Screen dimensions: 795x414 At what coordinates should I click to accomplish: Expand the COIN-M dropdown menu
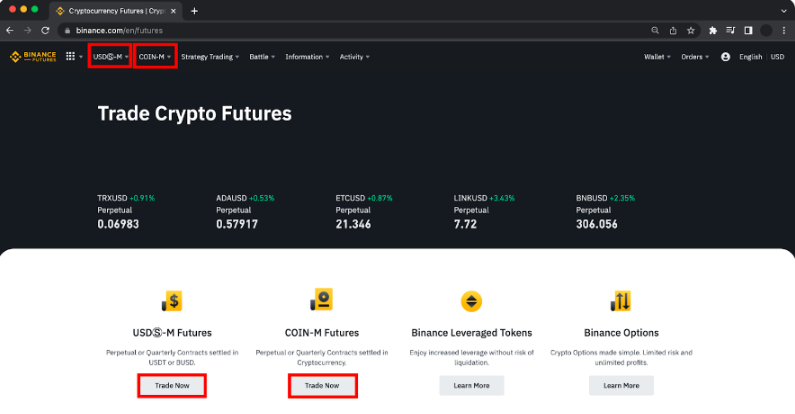(155, 57)
